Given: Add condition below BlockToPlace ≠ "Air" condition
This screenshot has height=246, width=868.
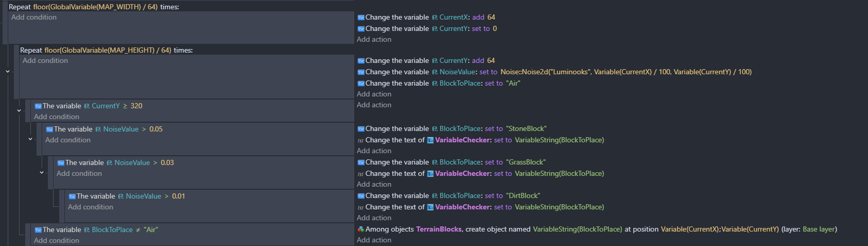Looking at the screenshot, I should [x=57, y=241].
